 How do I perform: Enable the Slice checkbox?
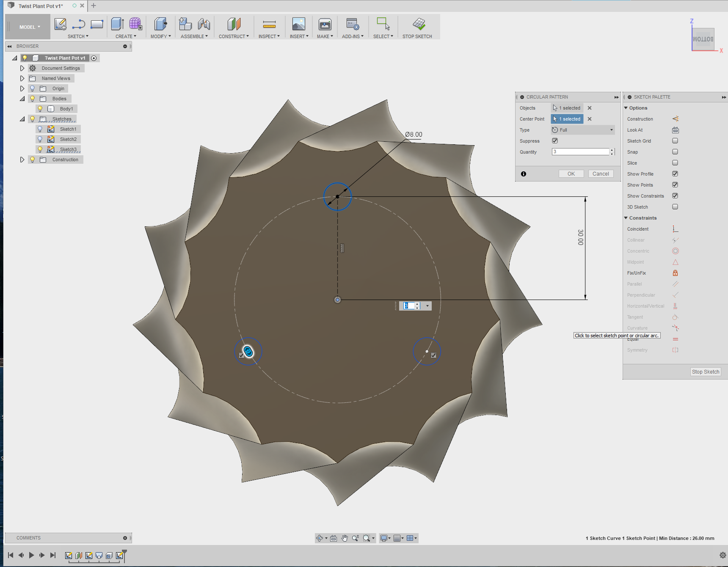pyautogui.click(x=675, y=163)
